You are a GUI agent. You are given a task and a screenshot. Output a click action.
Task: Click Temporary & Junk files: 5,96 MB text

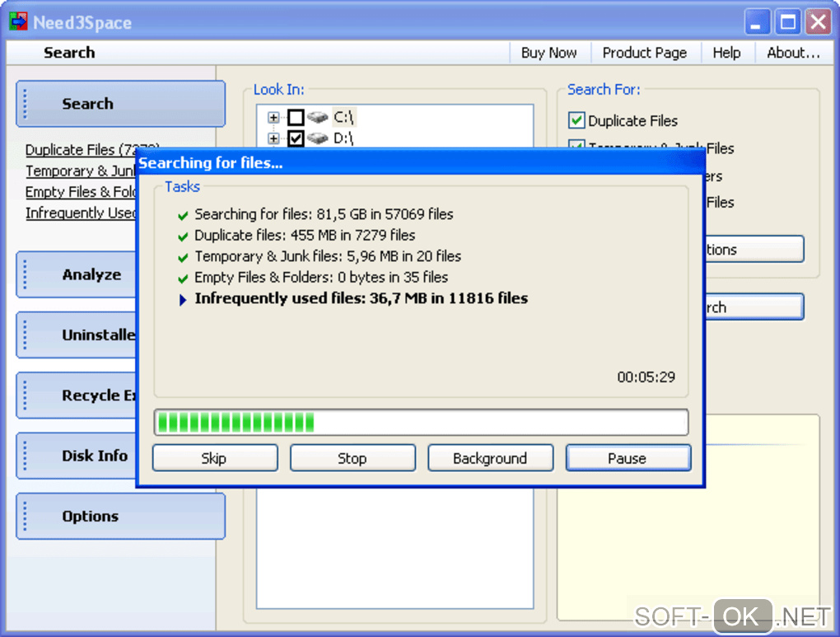coord(327,256)
